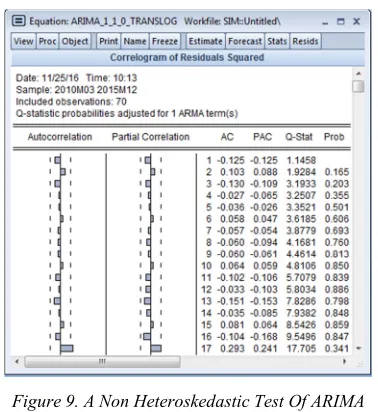Click AC value 0.058 in row 6
Viewport: 378px width, 412px height.
(232, 219)
